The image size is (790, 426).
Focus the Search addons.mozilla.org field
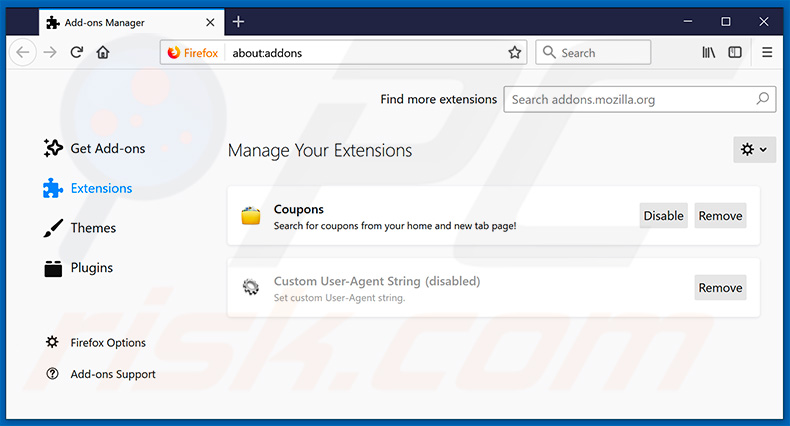pos(628,99)
